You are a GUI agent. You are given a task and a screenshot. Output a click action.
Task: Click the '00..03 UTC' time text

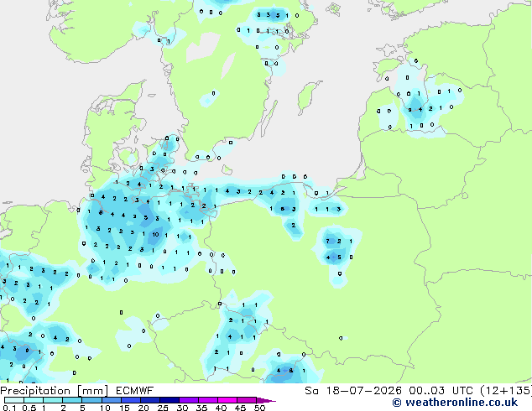(441, 391)
